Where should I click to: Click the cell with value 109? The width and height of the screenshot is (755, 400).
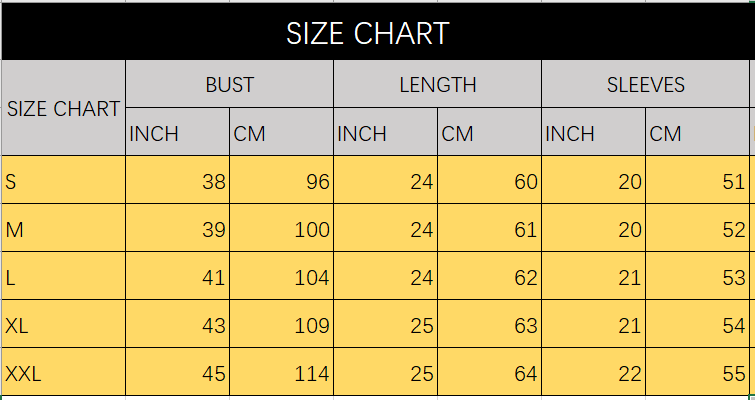click(282, 324)
